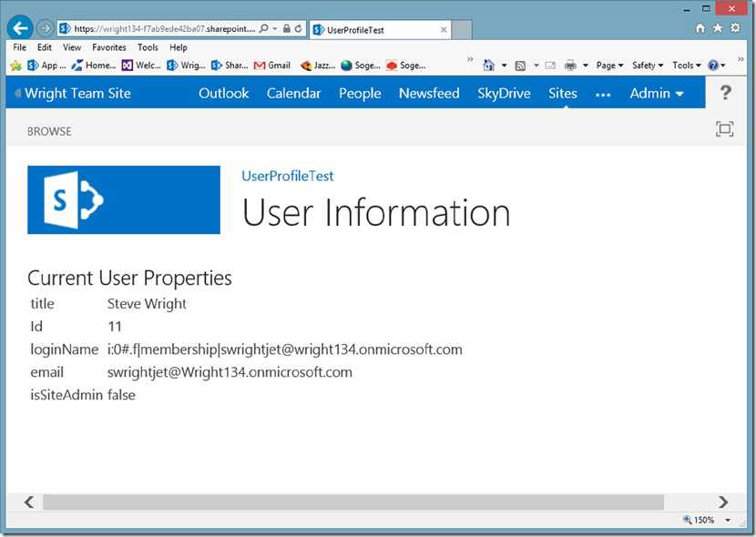This screenshot has height=537, width=756.
Task: Open the Sites navigation link
Action: point(563,93)
